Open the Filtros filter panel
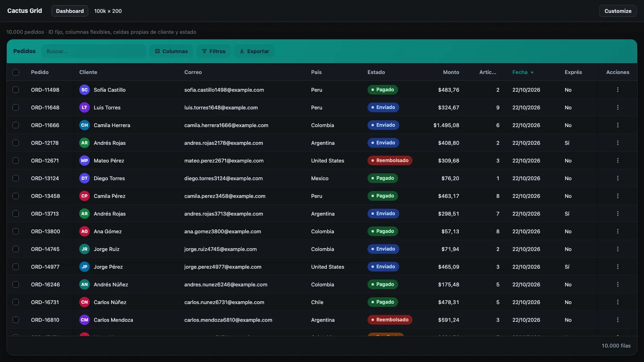 pos(214,51)
